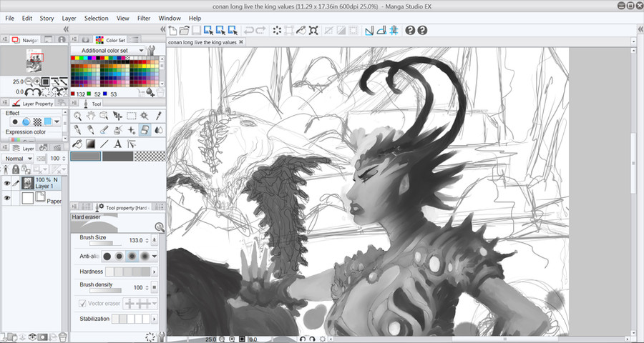Switch to the Color Set tab

click(x=110, y=40)
